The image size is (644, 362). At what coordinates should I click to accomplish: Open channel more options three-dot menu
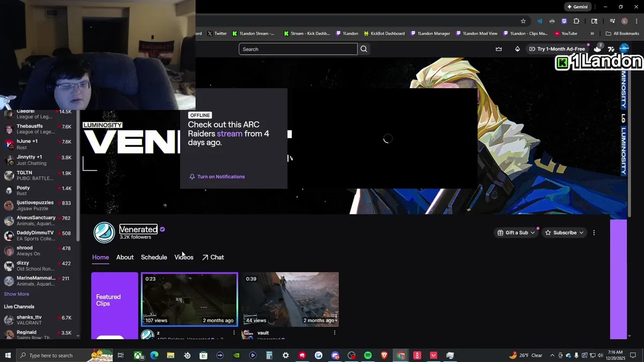pyautogui.click(x=594, y=233)
